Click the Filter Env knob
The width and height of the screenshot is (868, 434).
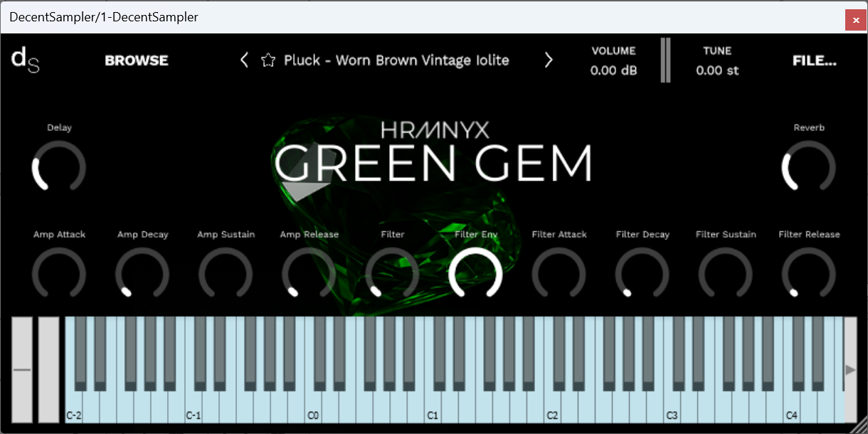[x=476, y=274]
